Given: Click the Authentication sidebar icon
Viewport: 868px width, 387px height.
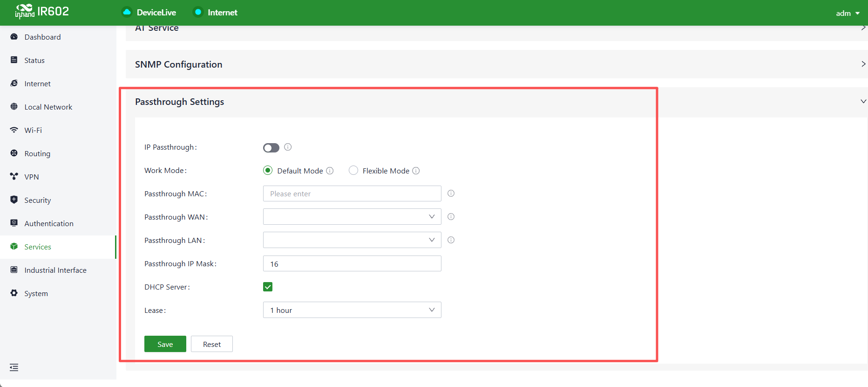Looking at the screenshot, I should click(14, 223).
